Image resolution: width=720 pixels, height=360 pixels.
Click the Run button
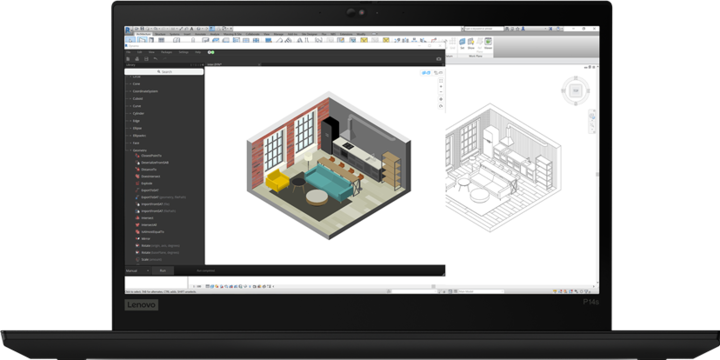[163, 271]
